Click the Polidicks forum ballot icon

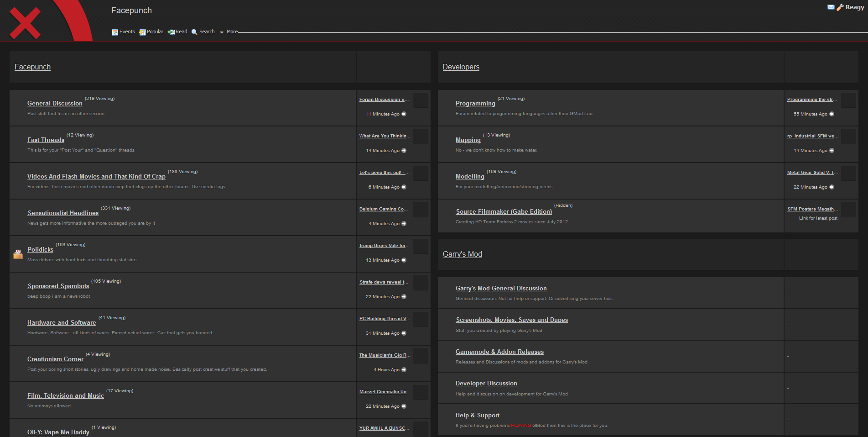(18, 254)
